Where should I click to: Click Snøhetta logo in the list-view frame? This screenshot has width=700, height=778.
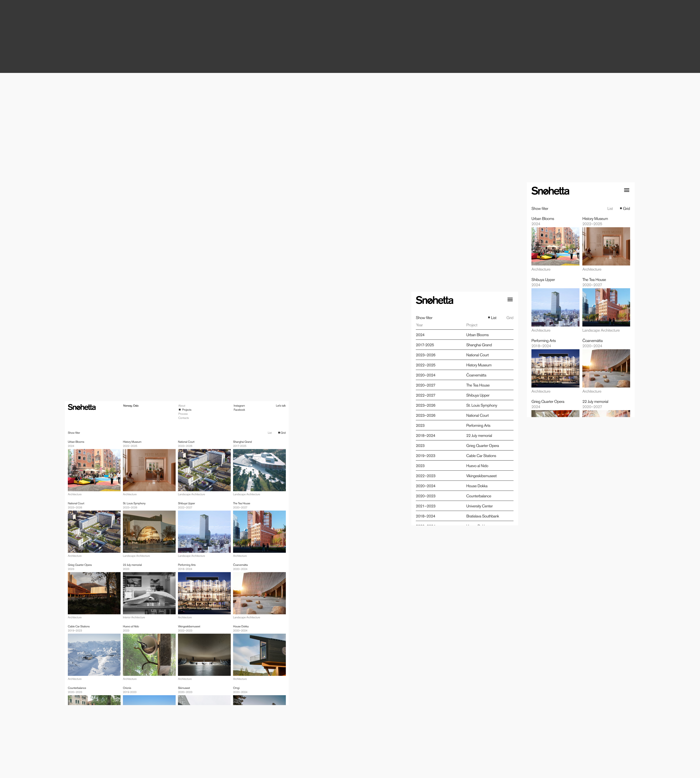pyautogui.click(x=434, y=300)
